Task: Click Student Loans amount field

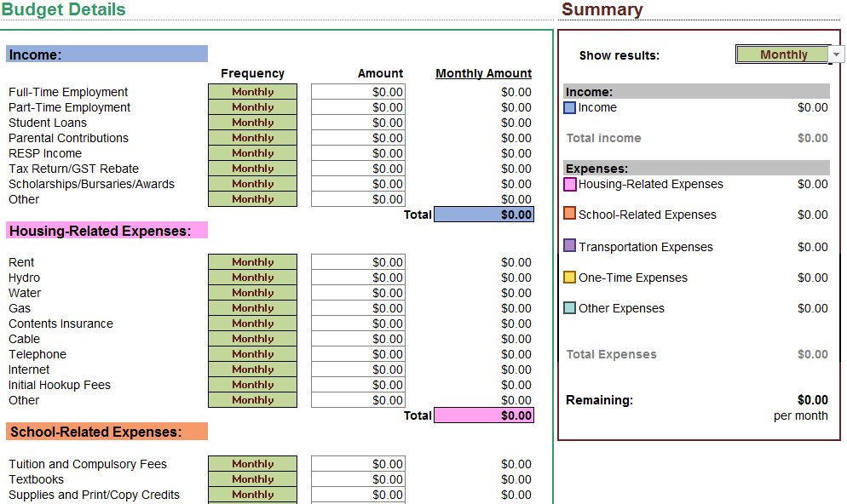Action: click(x=358, y=123)
